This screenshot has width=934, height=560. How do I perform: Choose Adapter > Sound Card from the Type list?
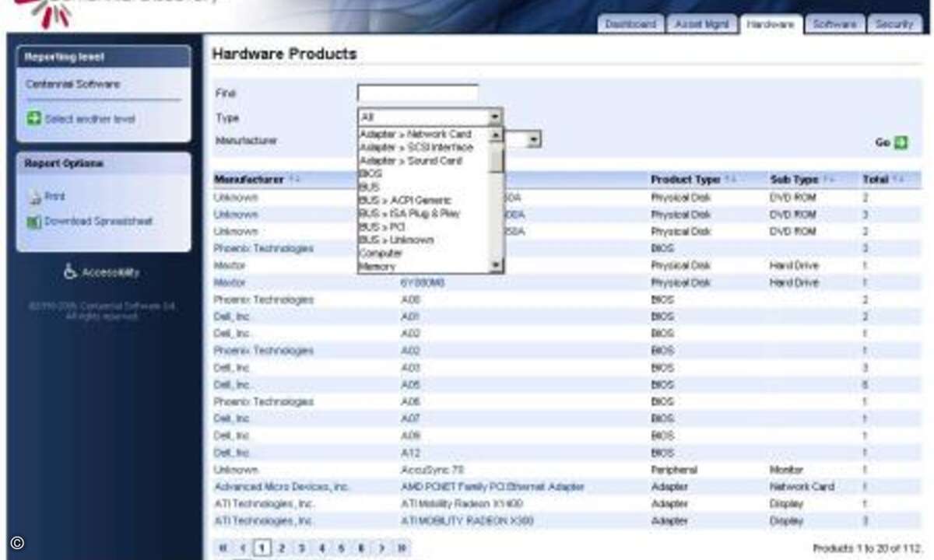click(423, 160)
